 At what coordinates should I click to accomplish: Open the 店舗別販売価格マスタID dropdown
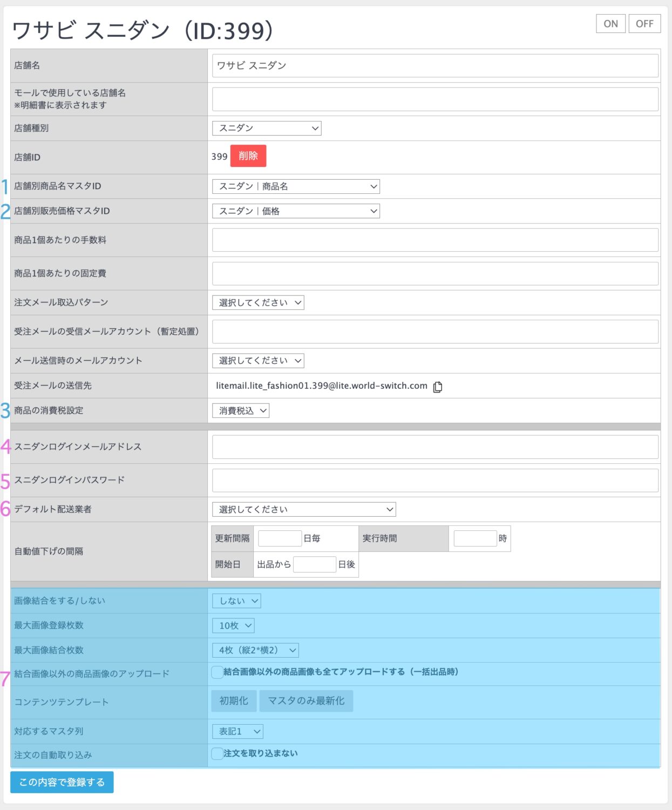(296, 211)
